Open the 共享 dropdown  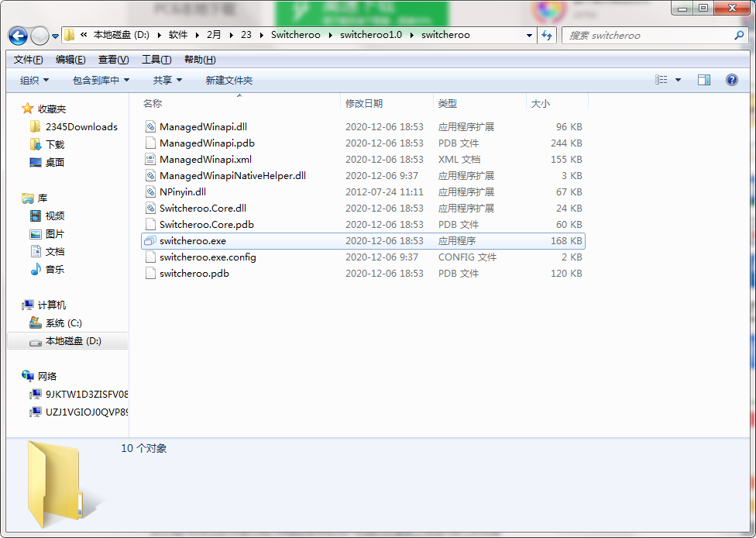point(167,80)
